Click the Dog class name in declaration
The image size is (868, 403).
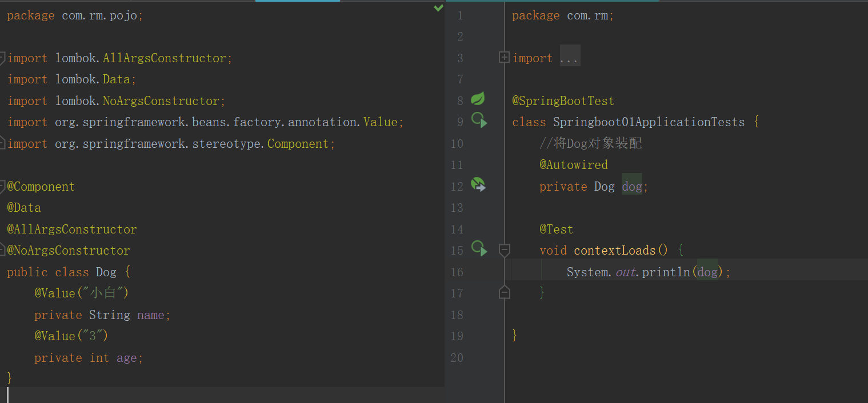[x=106, y=272]
